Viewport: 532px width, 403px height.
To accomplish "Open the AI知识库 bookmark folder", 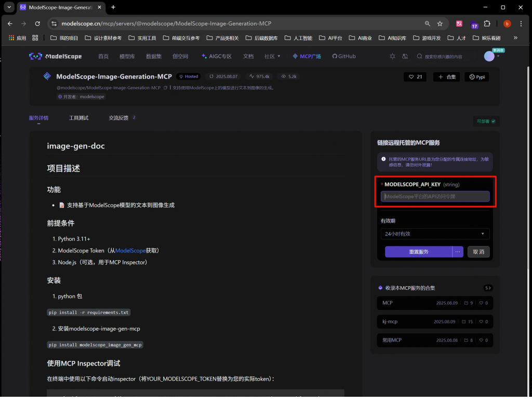I will click(392, 38).
